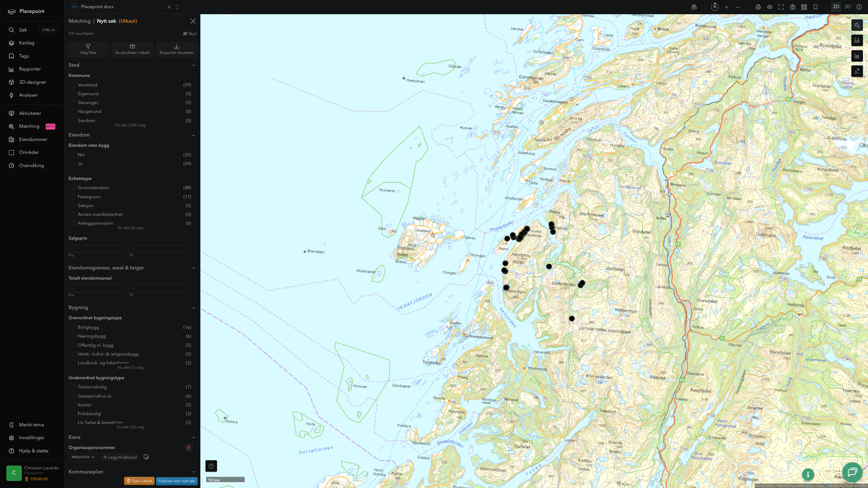Select Vevelstad kommune checkbox
This screenshot has width=868, height=488.
click(x=73, y=85)
